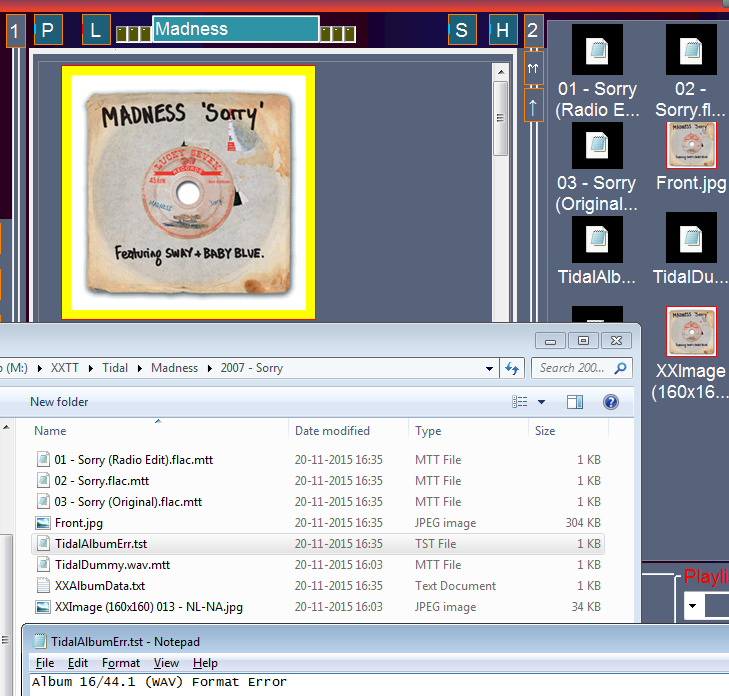
Task: Select the Madness 'Sorry' album cover
Action: (x=188, y=192)
